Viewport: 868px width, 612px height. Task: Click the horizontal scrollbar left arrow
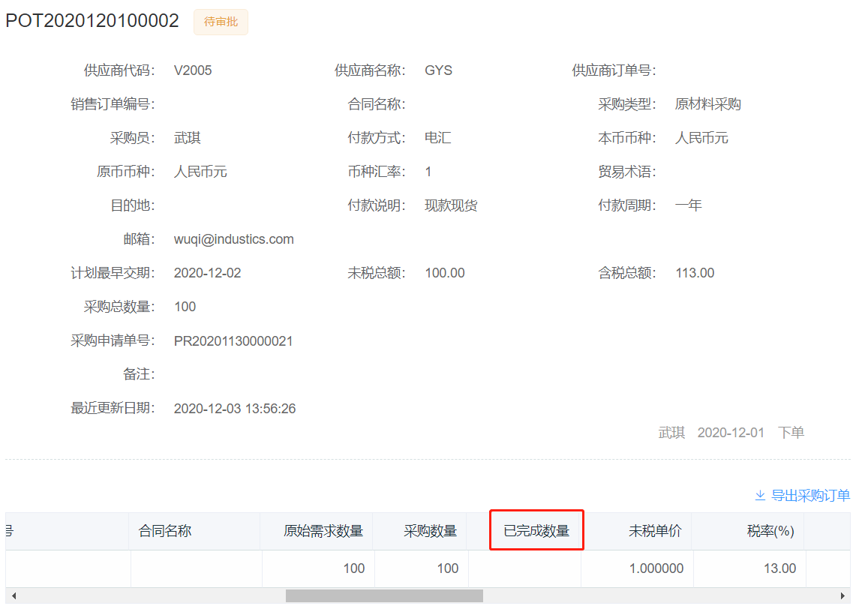13,596
